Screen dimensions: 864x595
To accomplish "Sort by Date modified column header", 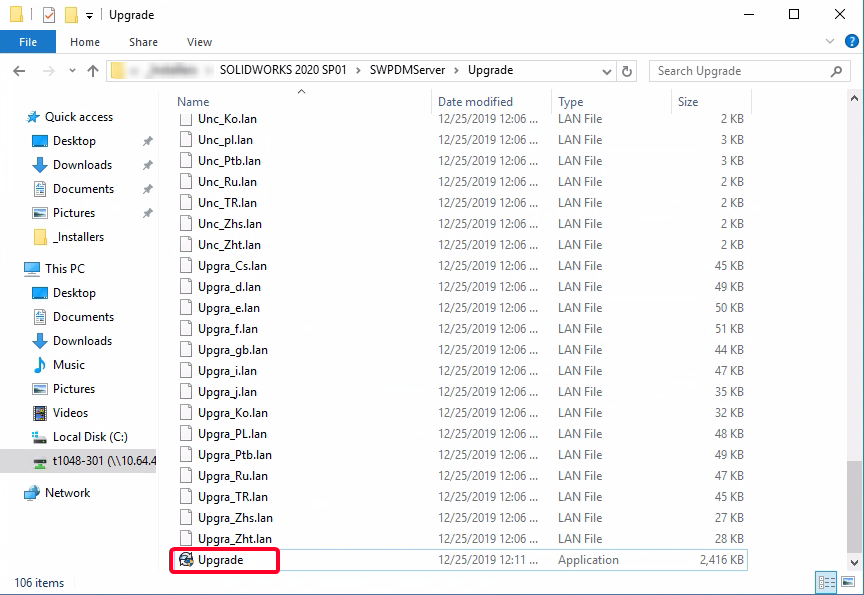I will [x=475, y=102].
